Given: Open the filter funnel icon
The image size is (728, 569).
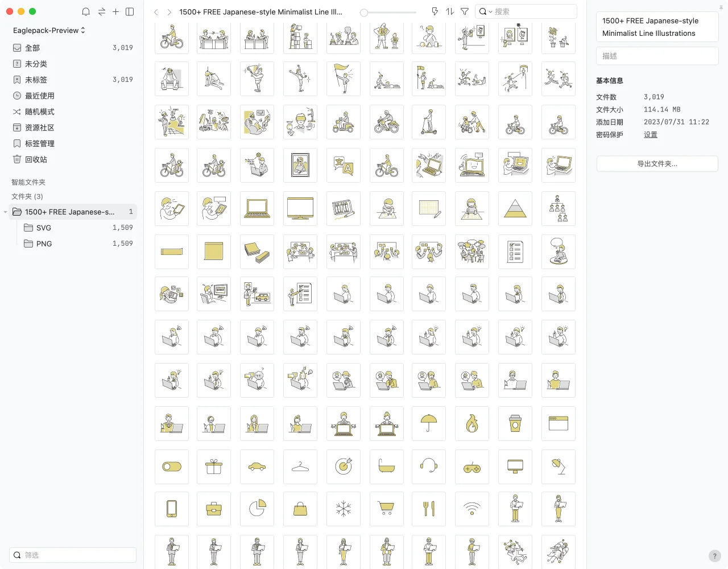Looking at the screenshot, I should point(465,11).
